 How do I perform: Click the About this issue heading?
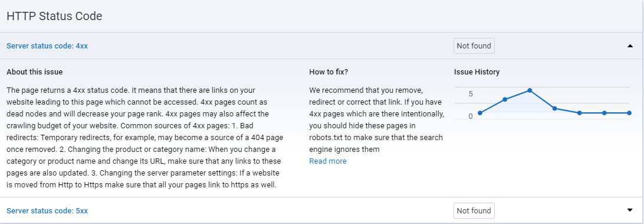(x=34, y=72)
